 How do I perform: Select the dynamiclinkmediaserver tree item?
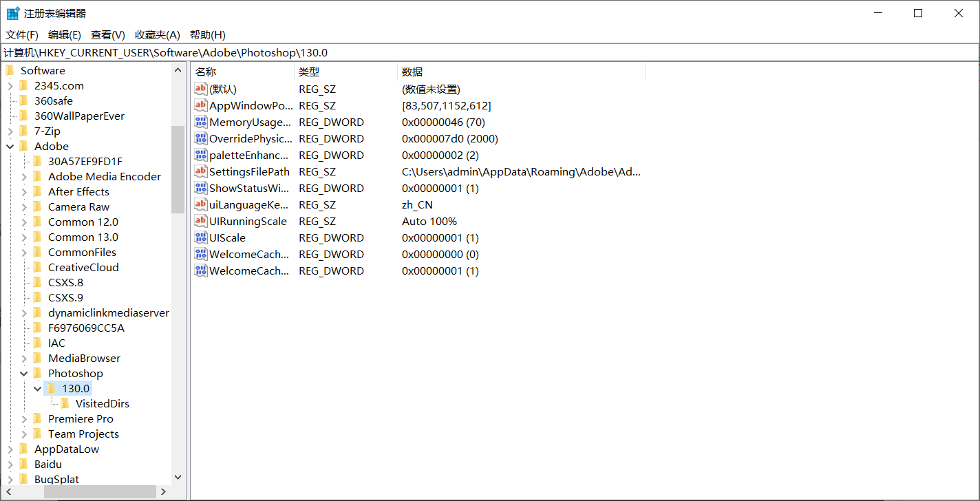[x=109, y=312]
